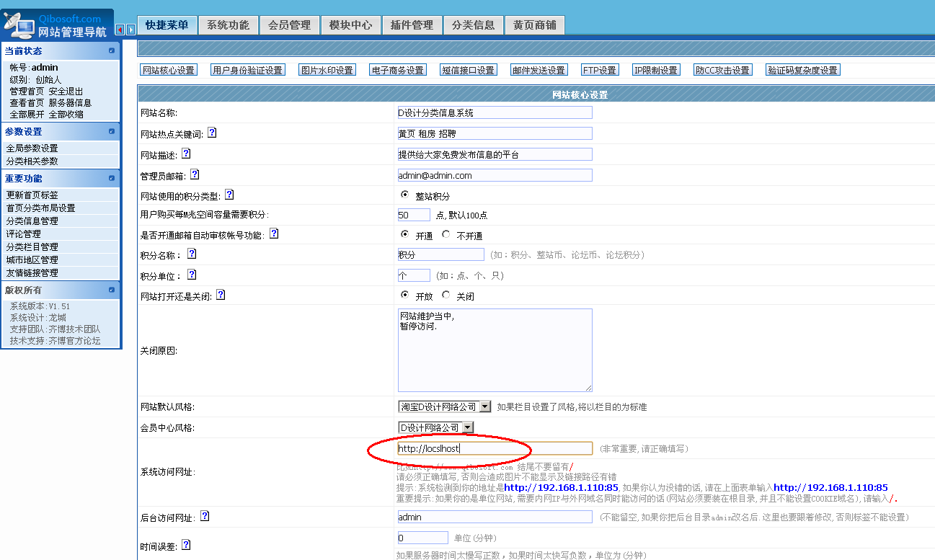Image resolution: width=935 pixels, height=560 pixels.
Task: Click the 图片水印设置 button
Action: point(327,70)
